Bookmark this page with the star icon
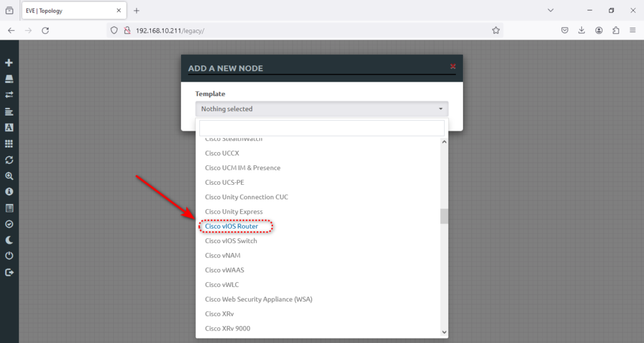This screenshot has height=343, width=644. click(496, 30)
